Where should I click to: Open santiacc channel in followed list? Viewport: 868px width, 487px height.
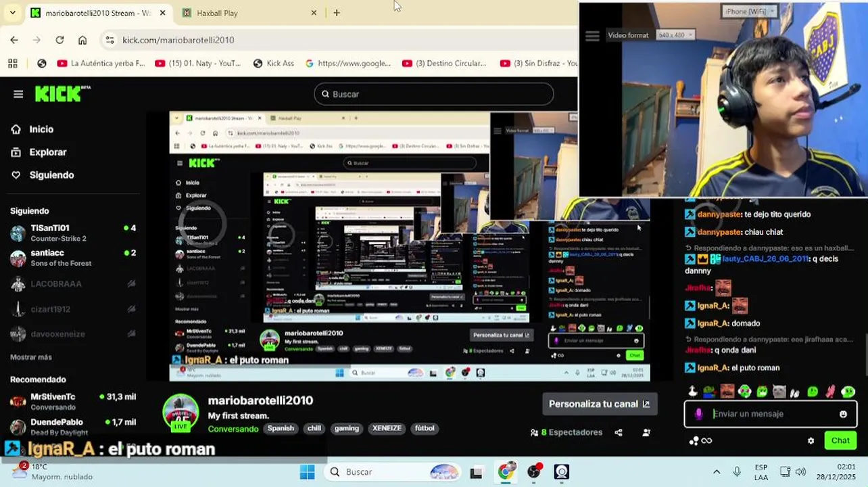(73, 258)
